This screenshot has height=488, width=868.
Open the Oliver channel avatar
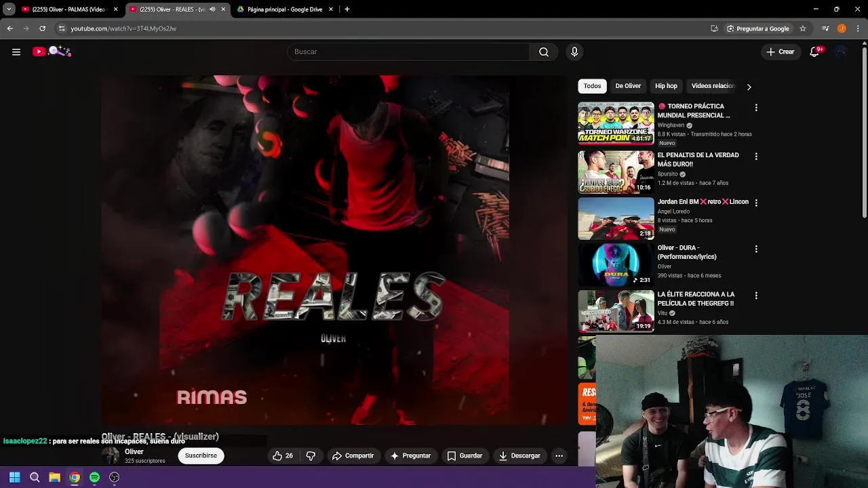(110, 455)
